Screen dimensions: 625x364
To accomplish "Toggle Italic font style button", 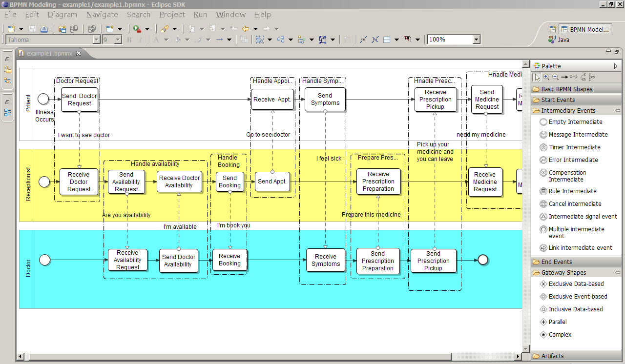I will (141, 40).
